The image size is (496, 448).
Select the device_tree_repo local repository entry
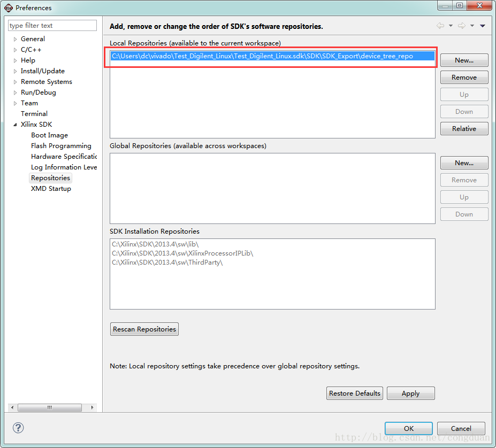(x=272, y=56)
